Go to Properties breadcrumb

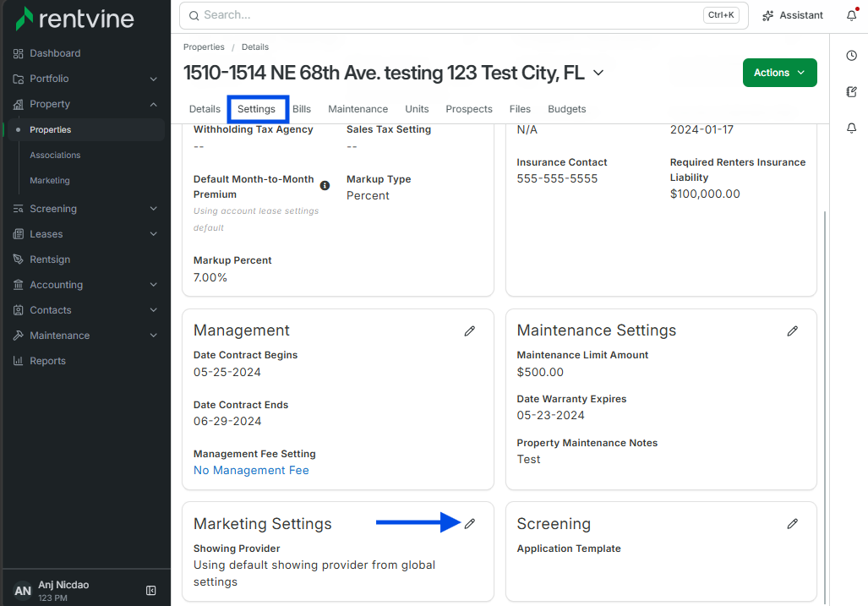204,47
